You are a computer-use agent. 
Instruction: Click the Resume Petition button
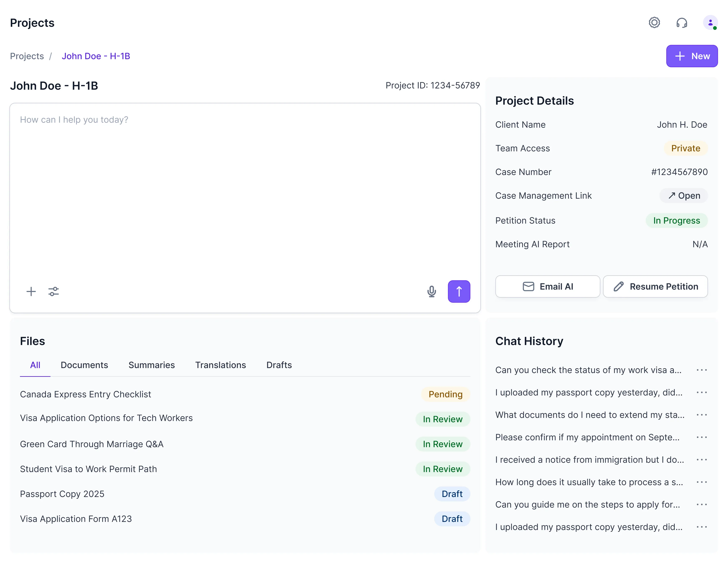click(655, 286)
